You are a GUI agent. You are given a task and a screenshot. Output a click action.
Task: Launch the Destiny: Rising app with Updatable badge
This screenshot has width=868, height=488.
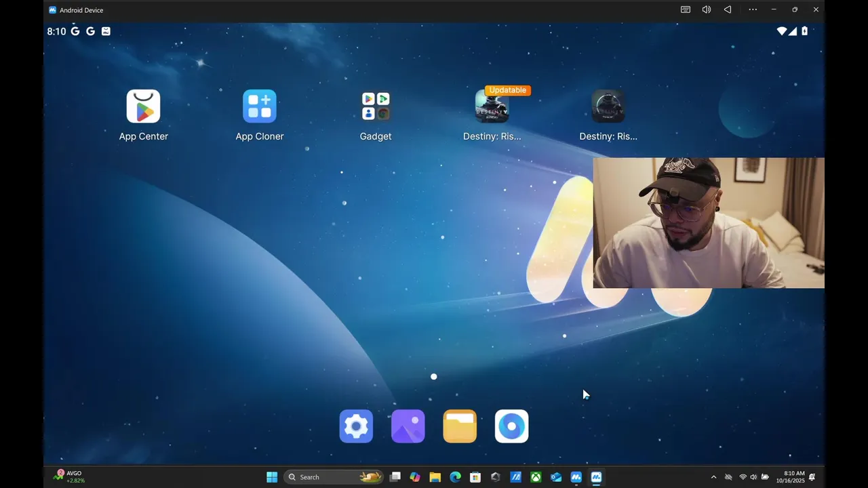click(492, 107)
